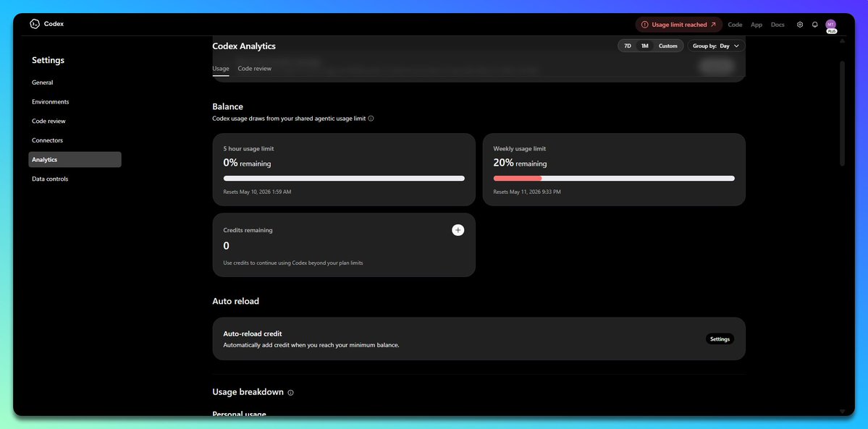This screenshot has height=429, width=868.
Task: Open Data controls in sidebar
Action: (75, 179)
